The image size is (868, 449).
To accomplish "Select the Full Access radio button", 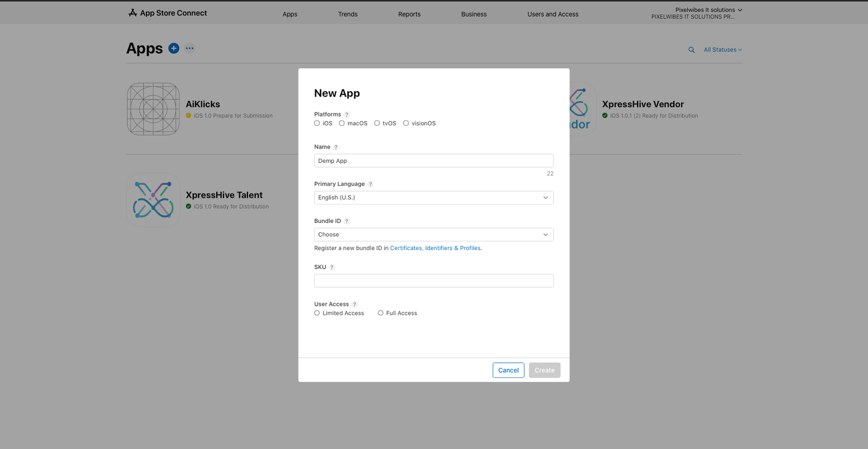I will [381, 313].
